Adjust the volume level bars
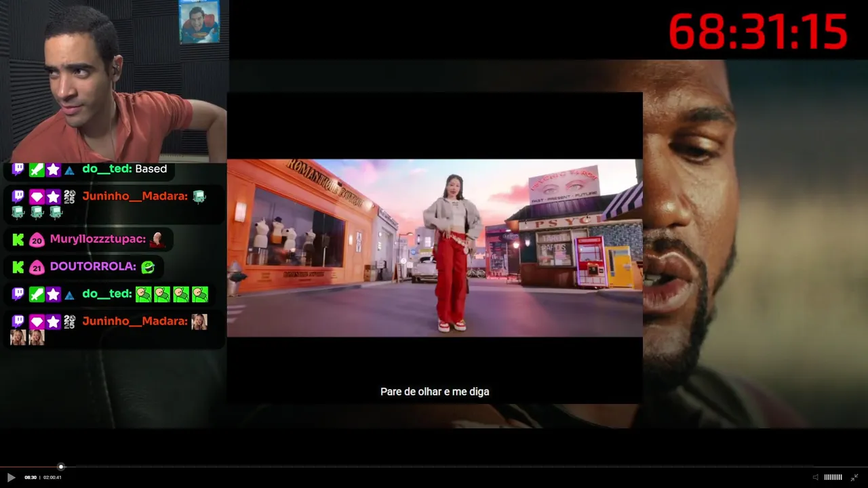This screenshot has width=868, height=488. point(833,477)
